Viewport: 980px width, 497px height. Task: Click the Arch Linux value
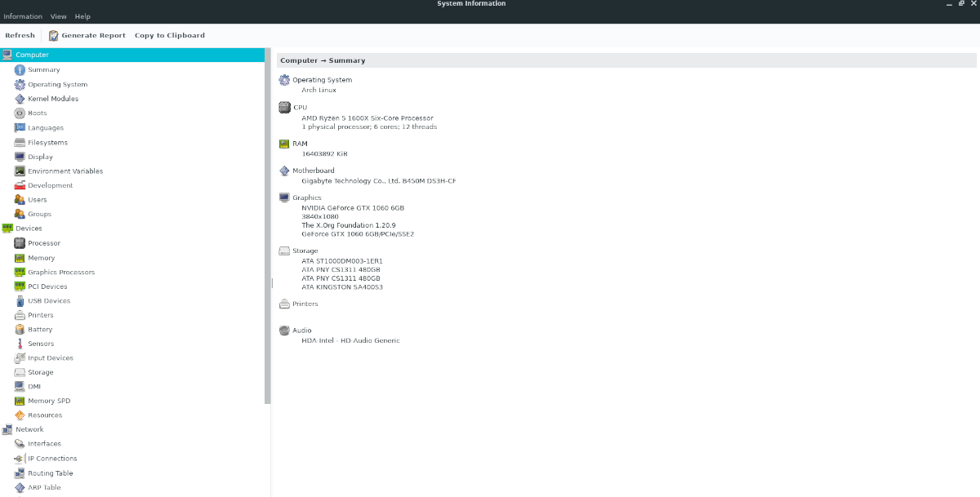coord(318,90)
